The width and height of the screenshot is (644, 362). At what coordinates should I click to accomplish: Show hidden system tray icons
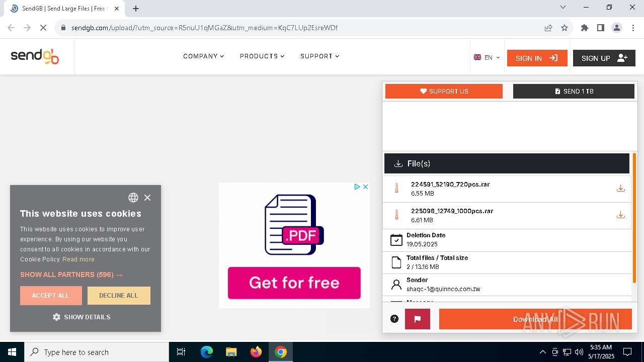tap(542, 352)
